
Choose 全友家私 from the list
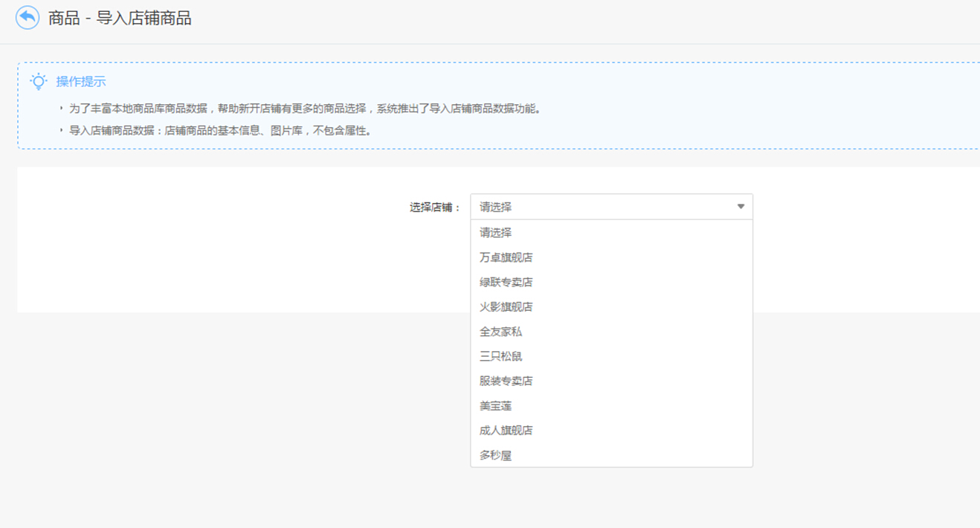(611, 332)
